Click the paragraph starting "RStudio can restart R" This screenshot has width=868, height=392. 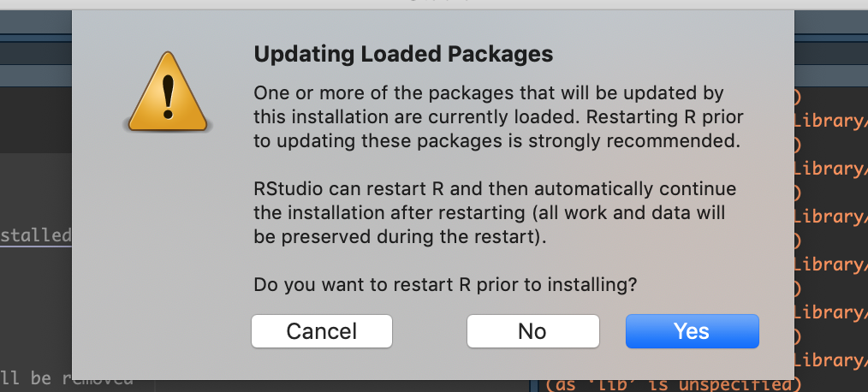click(x=495, y=212)
